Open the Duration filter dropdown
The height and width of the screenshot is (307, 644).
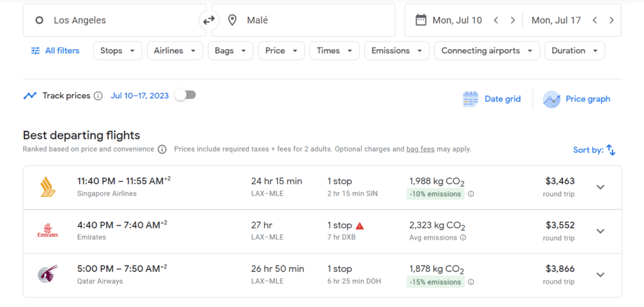coord(575,50)
